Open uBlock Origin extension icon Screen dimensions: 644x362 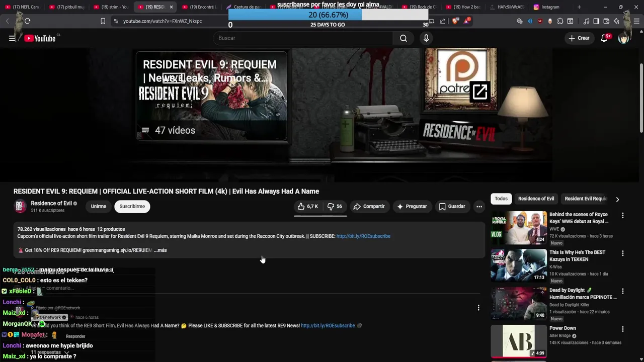(540, 21)
